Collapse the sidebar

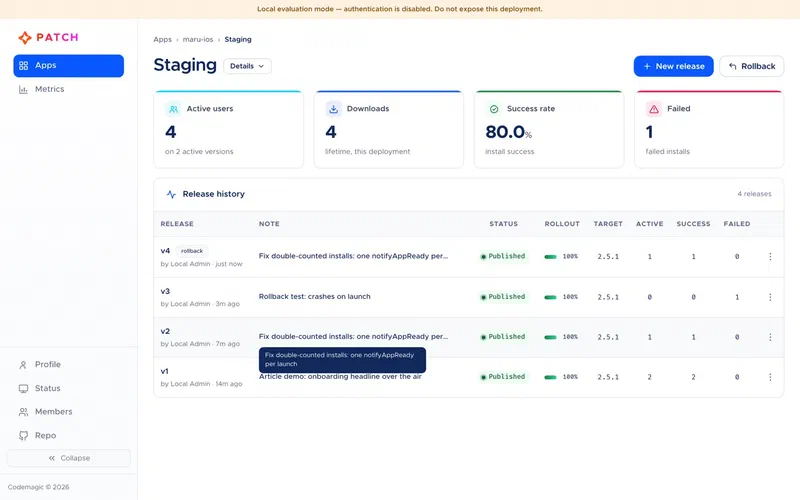[68, 458]
